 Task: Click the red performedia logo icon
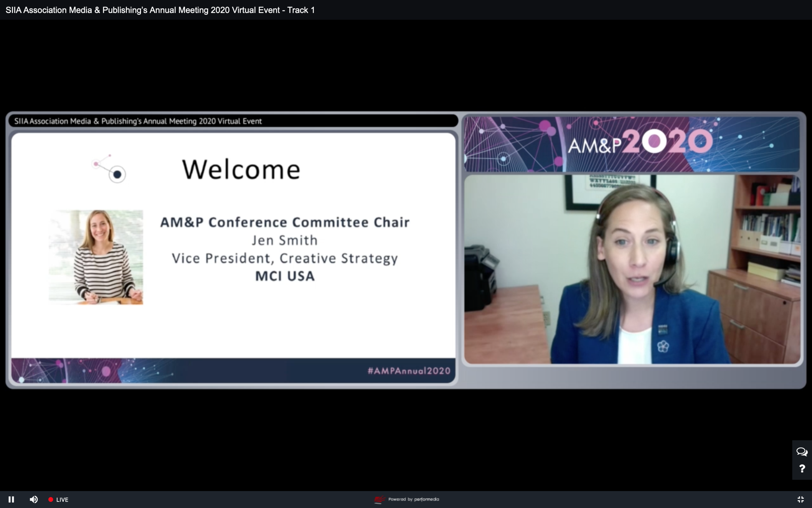coord(379,500)
